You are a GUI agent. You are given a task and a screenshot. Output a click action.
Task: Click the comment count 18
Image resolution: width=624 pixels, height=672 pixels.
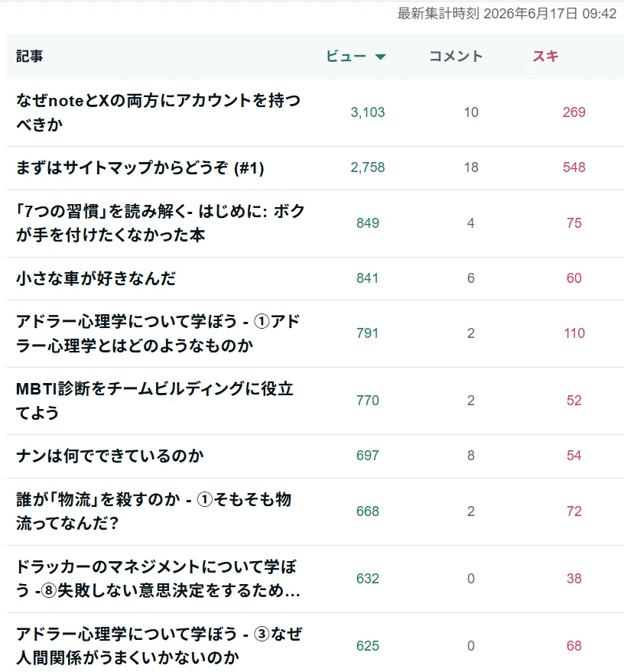(x=471, y=167)
